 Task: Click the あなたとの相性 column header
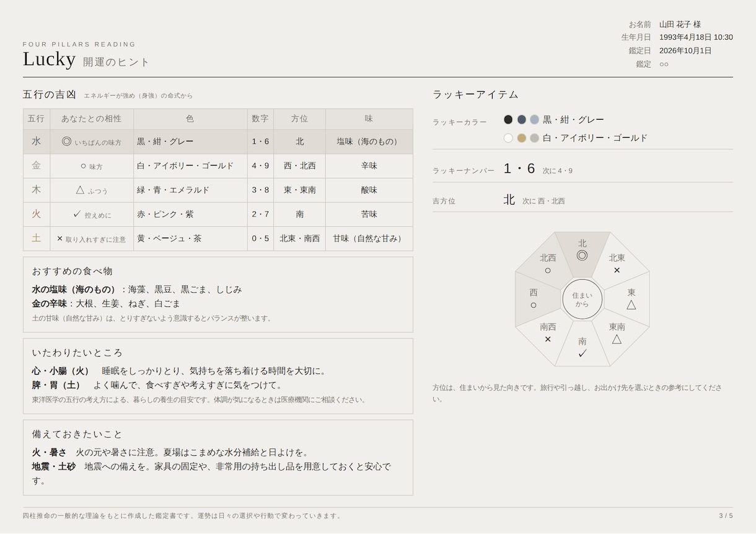[92, 118]
